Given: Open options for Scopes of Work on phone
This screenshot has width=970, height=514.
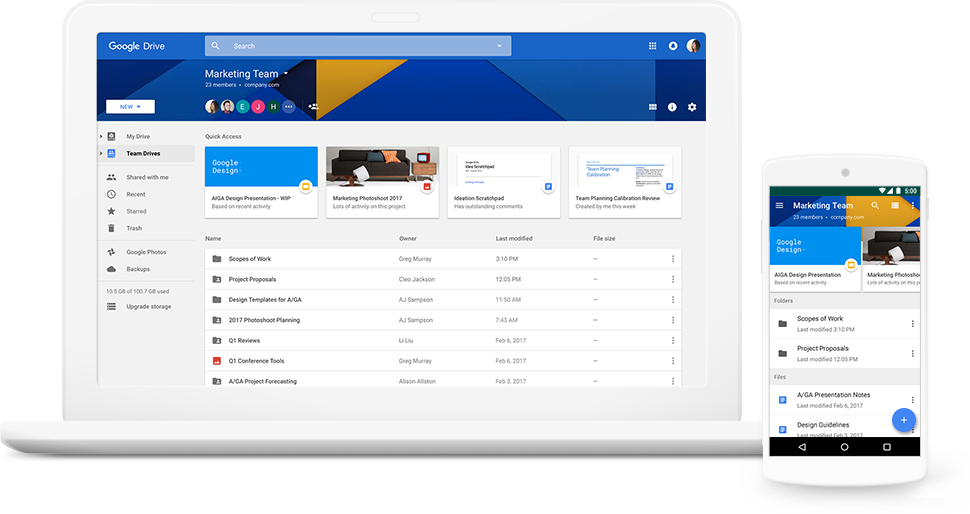Looking at the screenshot, I should click(x=912, y=323).
